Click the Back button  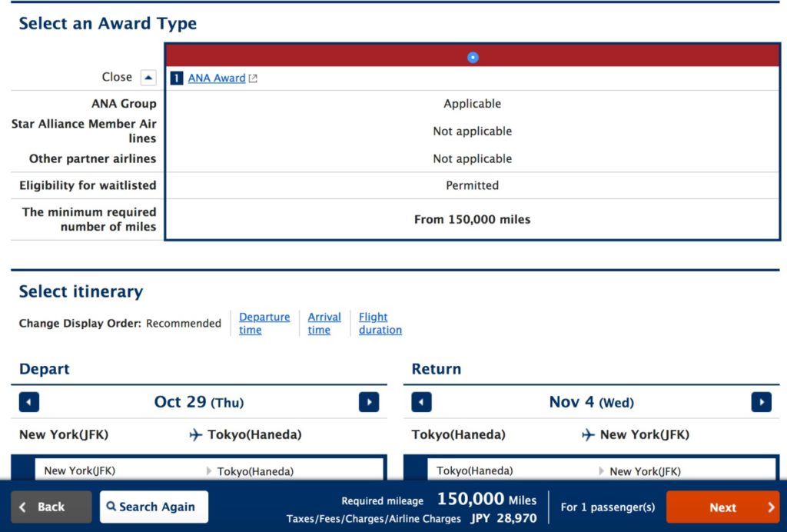[x=51, y=507]
